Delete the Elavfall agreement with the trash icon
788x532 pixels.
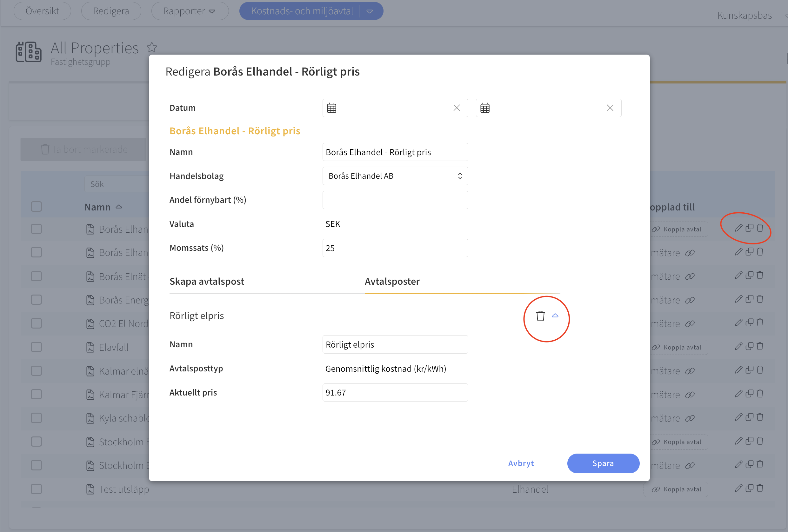click(760, 346)
